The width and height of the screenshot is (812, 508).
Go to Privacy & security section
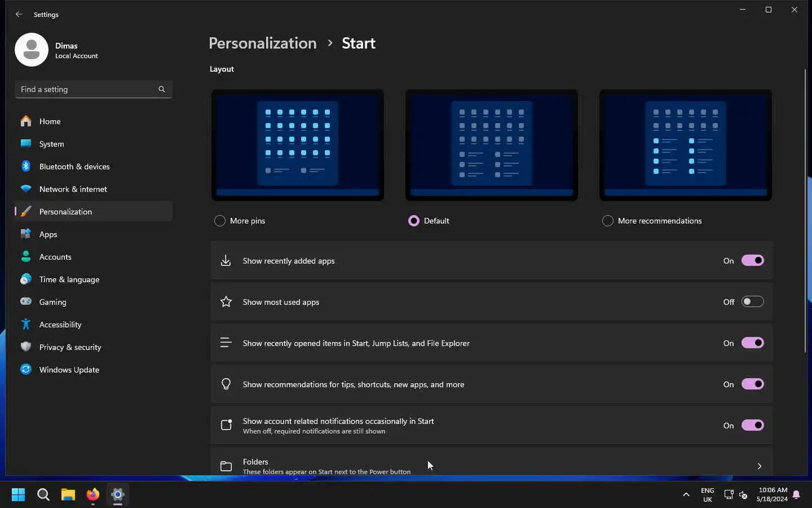coord(70,347)
